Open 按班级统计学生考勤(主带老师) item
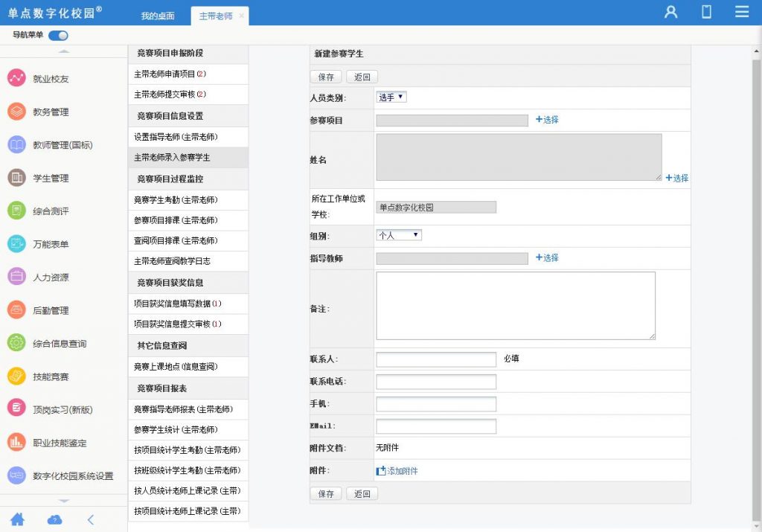This screenshot has width=762, height=532. point(188,470)
